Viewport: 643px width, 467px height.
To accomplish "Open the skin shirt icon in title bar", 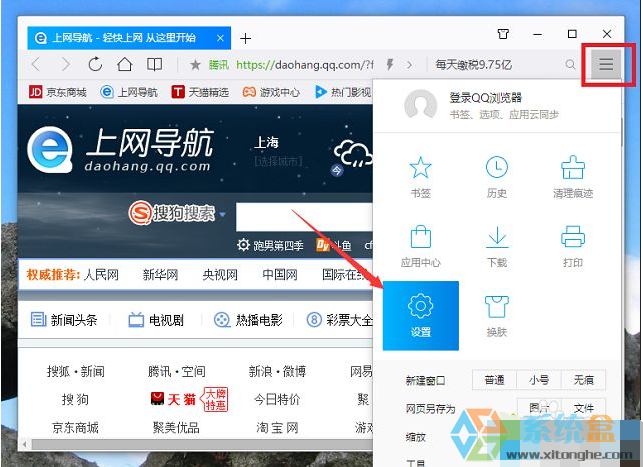I will click(x=503, y=34).
